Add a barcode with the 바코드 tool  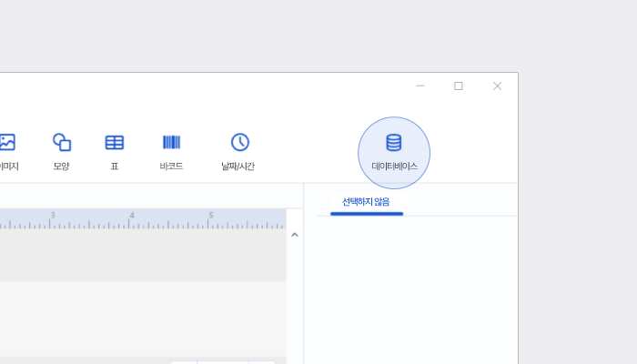tap(171, 152)
